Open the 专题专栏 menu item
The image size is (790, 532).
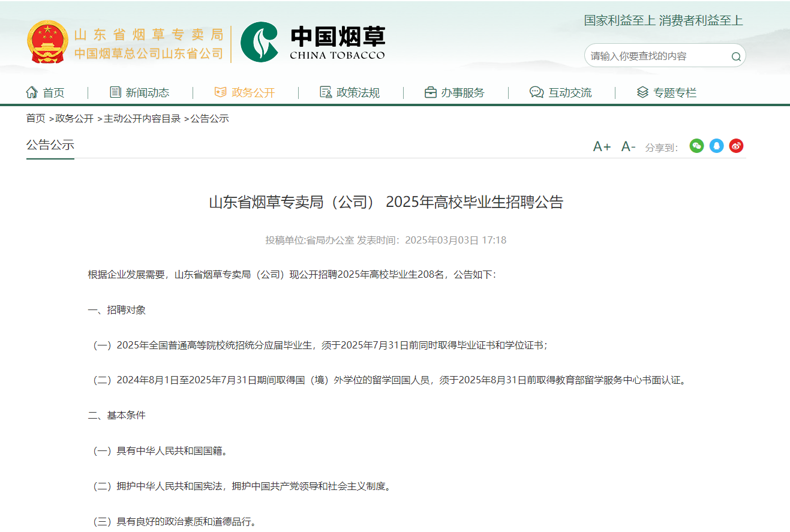[675, 93]
